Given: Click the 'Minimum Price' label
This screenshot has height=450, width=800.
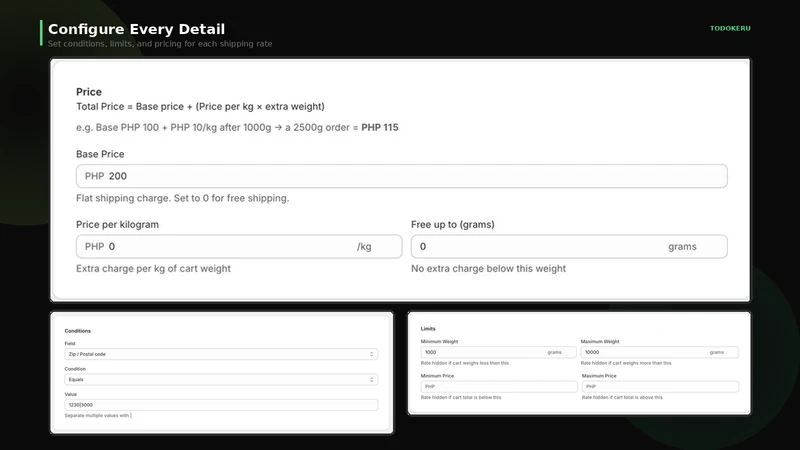Looking at the screenshot, I should (437, 376).
